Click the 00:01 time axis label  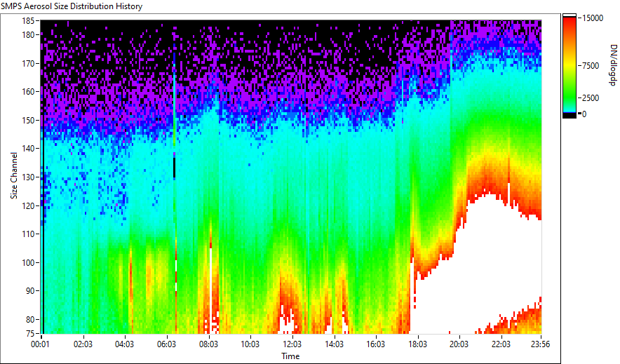(40, 344)
